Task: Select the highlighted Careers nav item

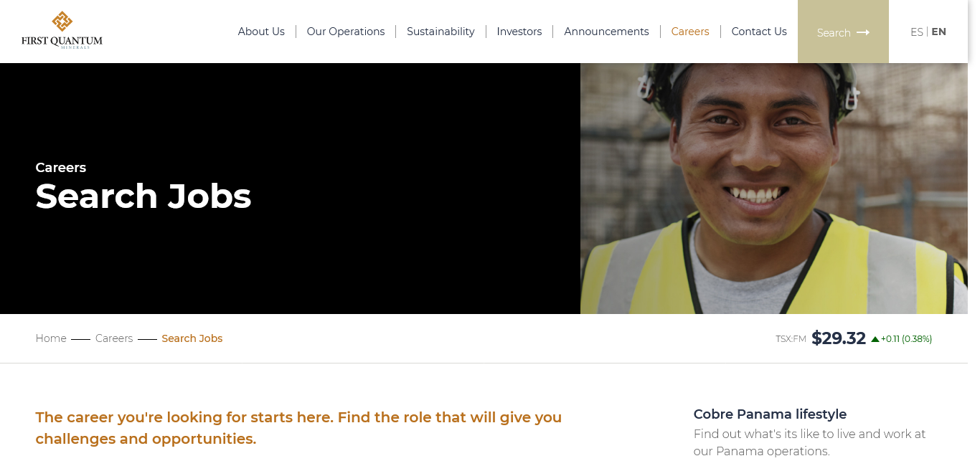Action: click(689, 32)
